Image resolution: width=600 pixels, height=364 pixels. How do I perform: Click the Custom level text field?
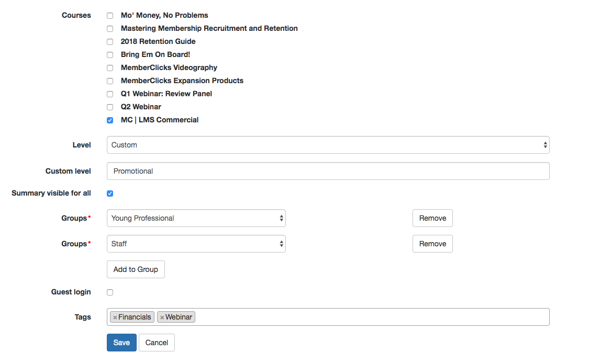coord(328,171)
